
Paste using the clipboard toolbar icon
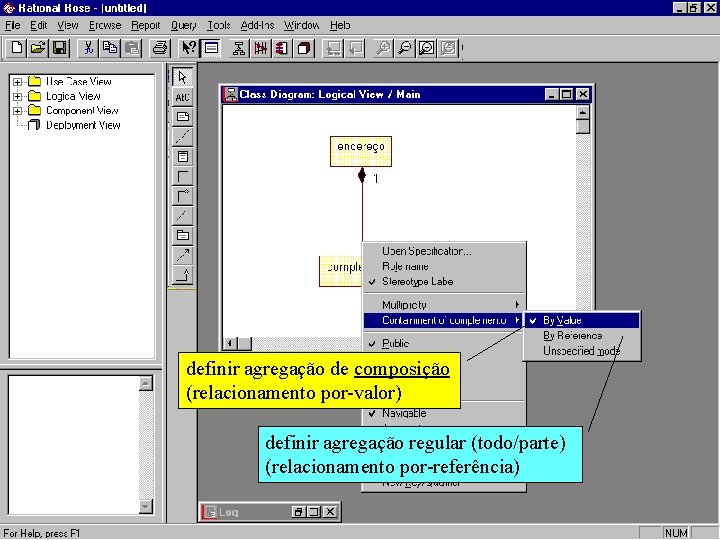click(132, 48)
